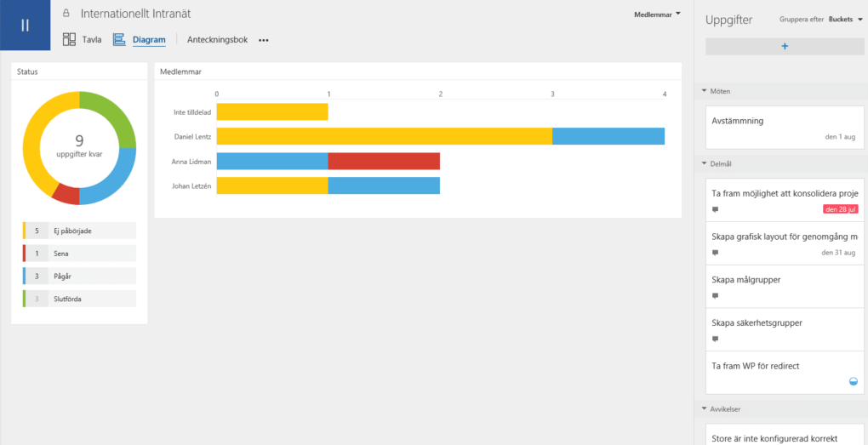
Task: Open the Anteckningsbok tab
Action: [217, 40]
